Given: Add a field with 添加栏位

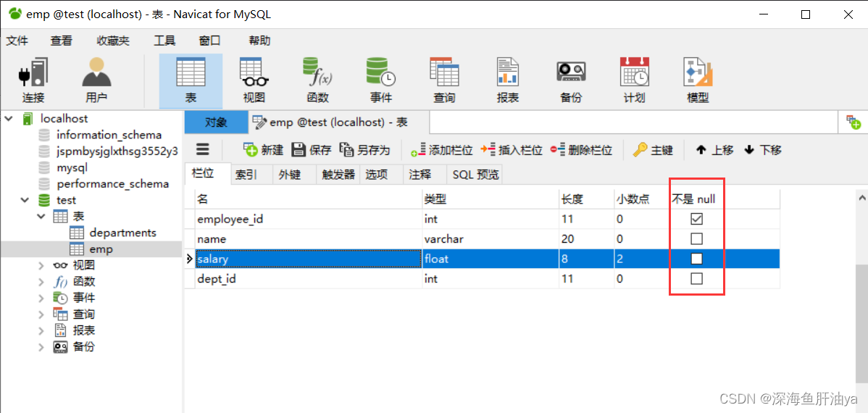Looking at the screenshot, I should [442, 149].
